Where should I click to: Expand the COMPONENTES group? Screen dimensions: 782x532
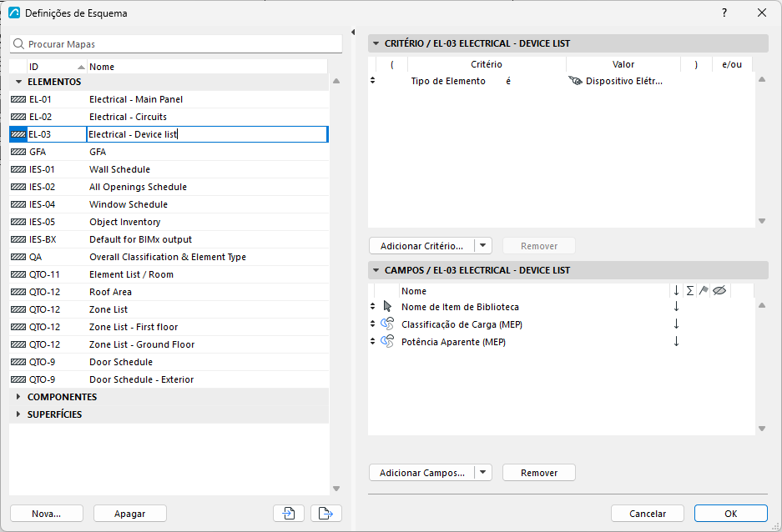coord(18,397)
